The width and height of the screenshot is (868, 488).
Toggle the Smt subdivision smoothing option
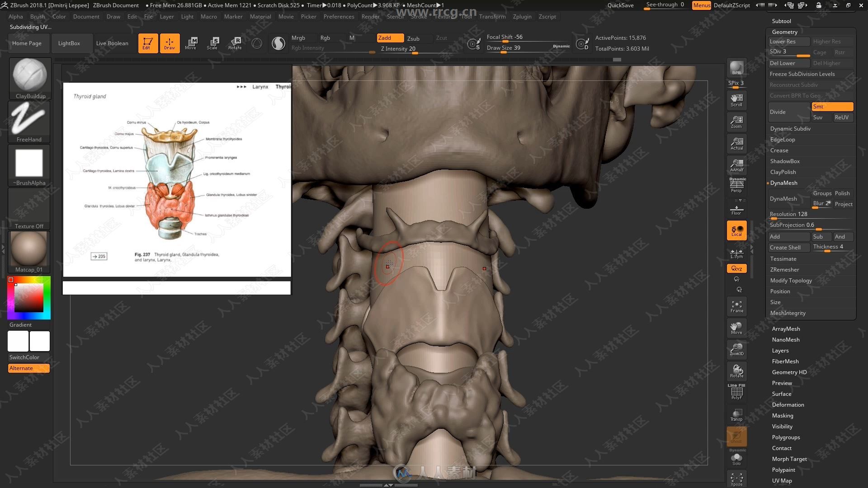832,106
